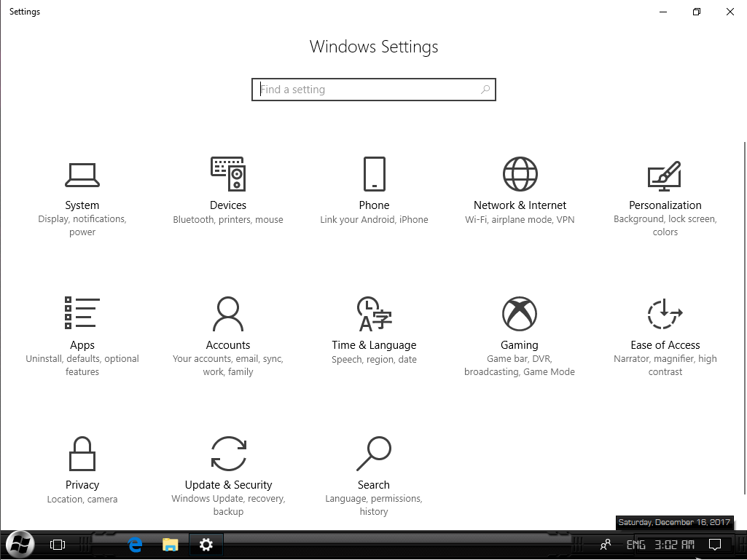
Task: Click the Gaming label text
Action: point(520,345)
